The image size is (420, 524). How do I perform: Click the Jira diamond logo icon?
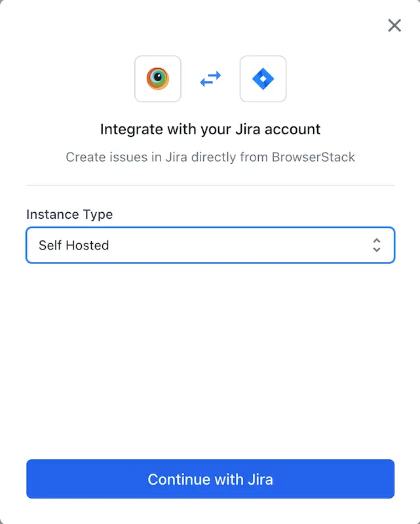point(263,79)
